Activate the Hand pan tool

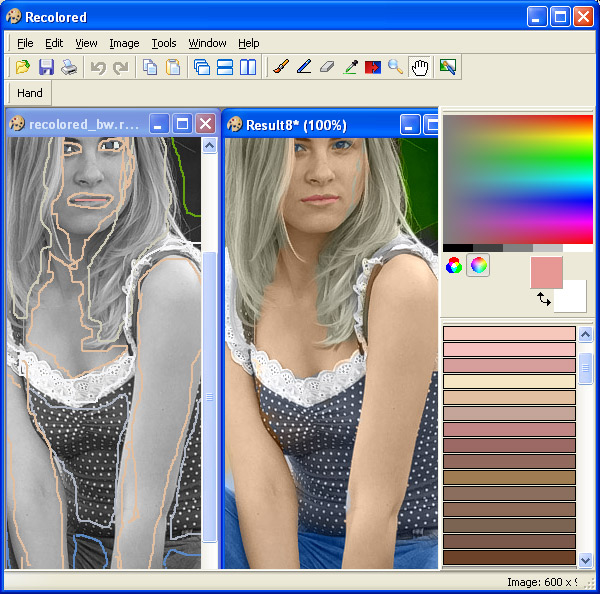(420, 67)
